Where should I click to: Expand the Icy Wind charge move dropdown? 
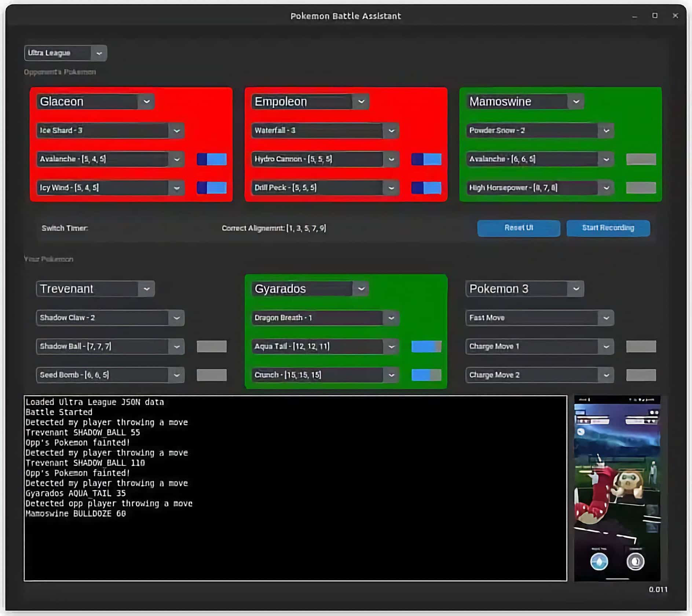tap(110, 188)
